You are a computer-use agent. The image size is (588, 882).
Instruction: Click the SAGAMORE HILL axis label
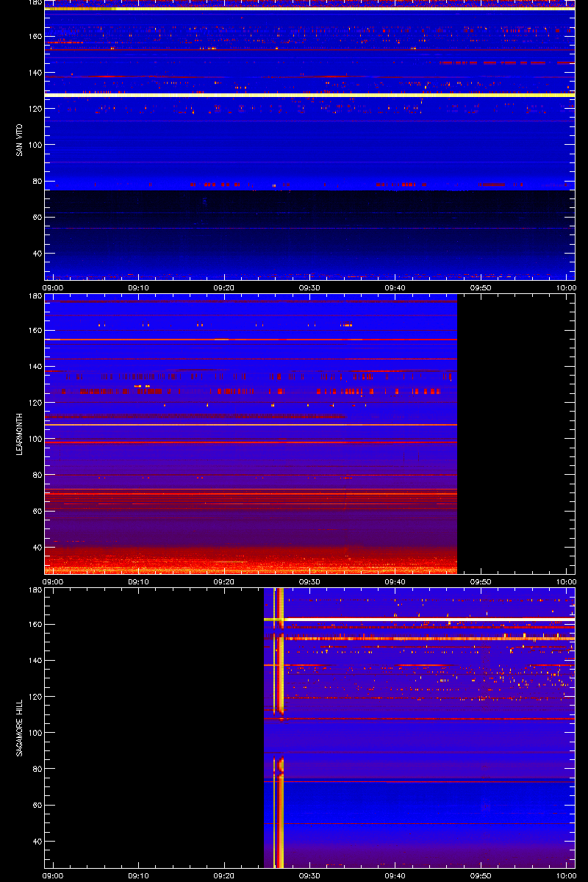pos(18,728)
